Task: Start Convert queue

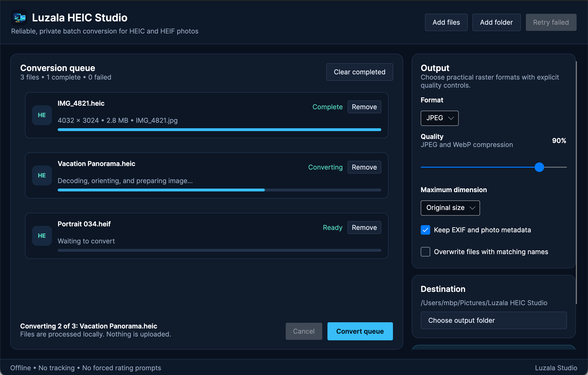Action: click(360, 332)
